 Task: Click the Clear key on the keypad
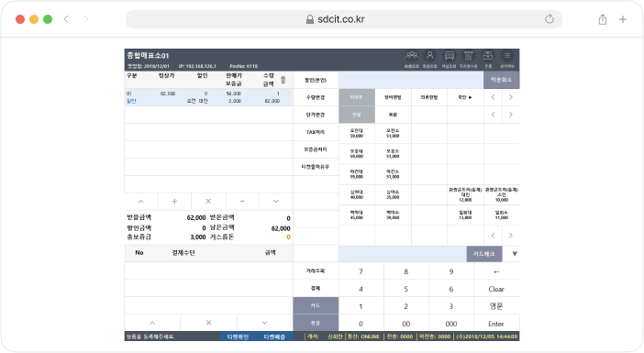coord(496,289)
